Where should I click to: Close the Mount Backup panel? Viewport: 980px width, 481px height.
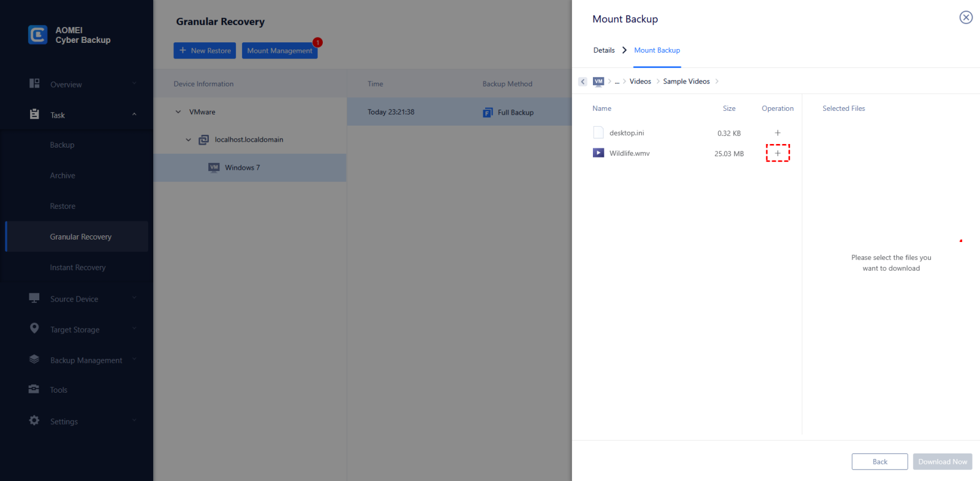click(966, 17)
